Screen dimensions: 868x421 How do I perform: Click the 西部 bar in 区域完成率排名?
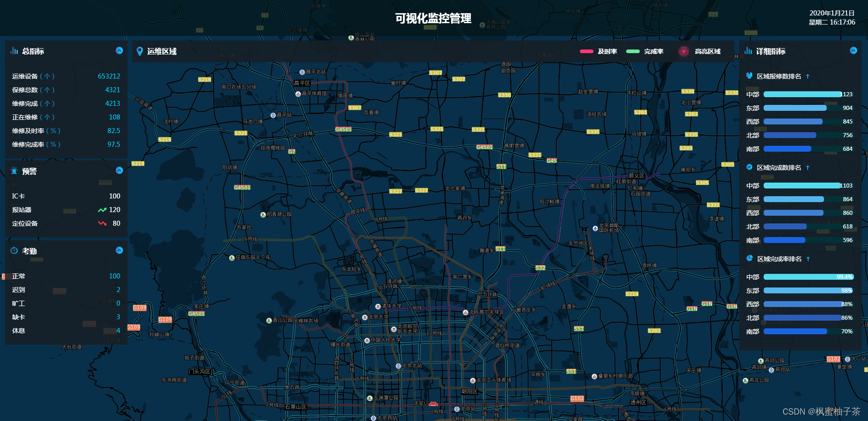pyautogui.click(x=804, y=304)
